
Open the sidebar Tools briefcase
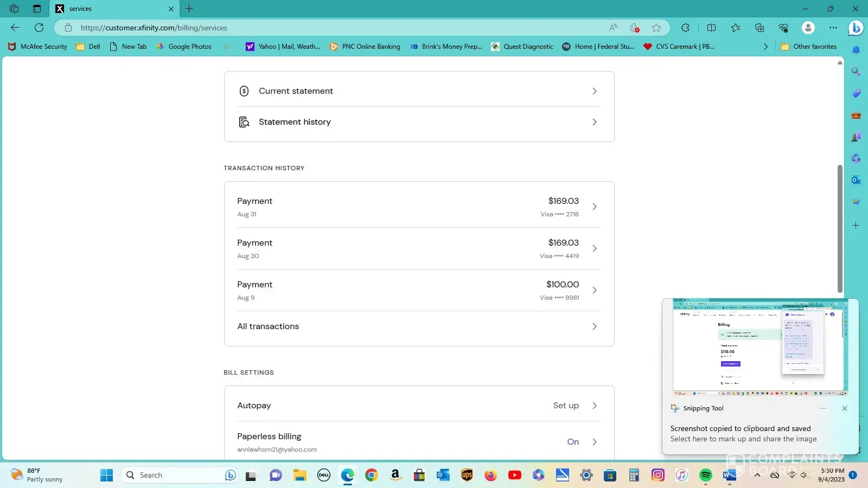click(856, 115)
